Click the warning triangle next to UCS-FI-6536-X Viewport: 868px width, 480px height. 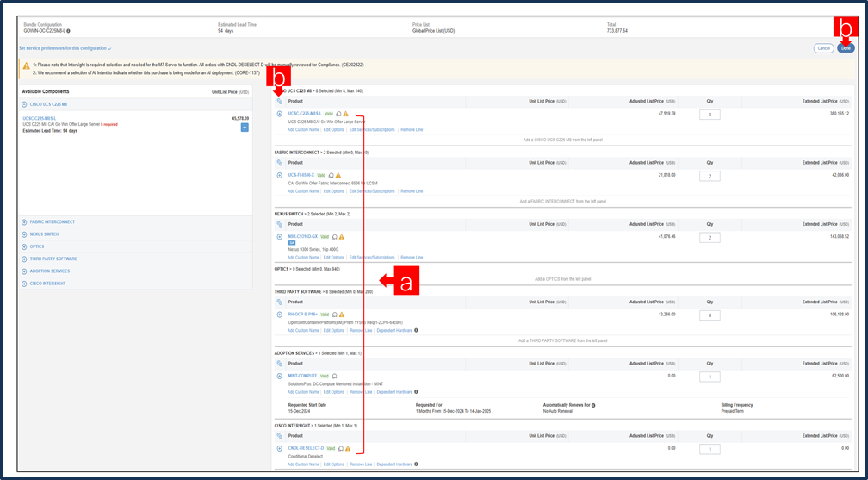tap(338, 175)
